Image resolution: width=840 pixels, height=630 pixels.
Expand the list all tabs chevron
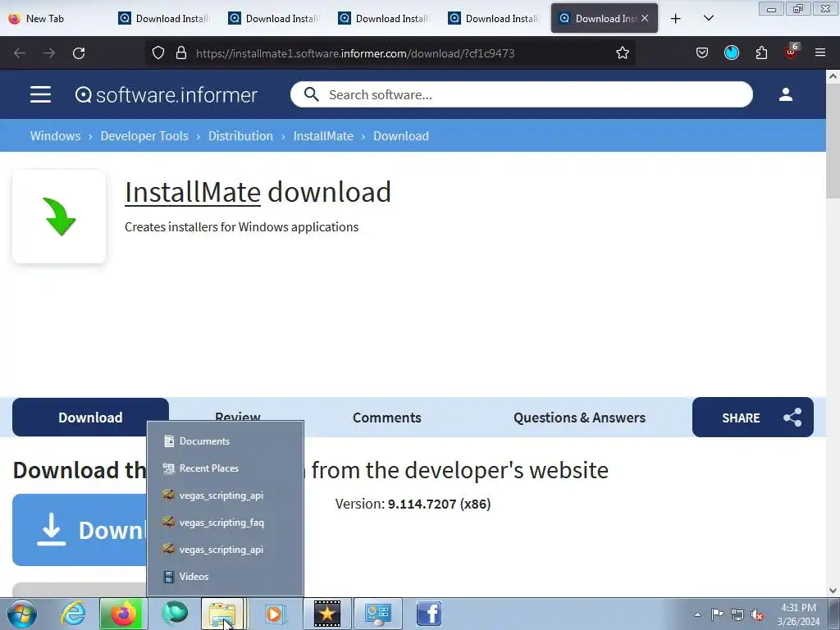[x=708, y=18]
